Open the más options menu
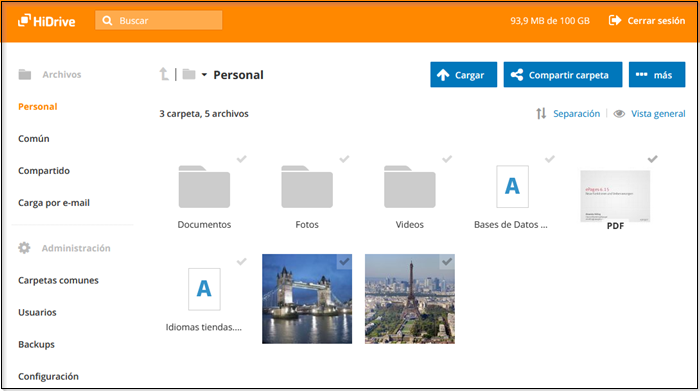This screenshot has height=391, width=700. (657, 75)
